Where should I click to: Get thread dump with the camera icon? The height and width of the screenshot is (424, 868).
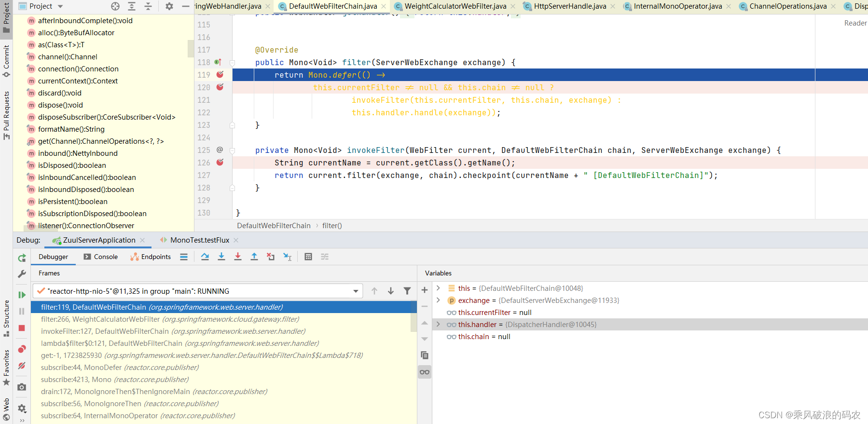[x=22, y=387]
